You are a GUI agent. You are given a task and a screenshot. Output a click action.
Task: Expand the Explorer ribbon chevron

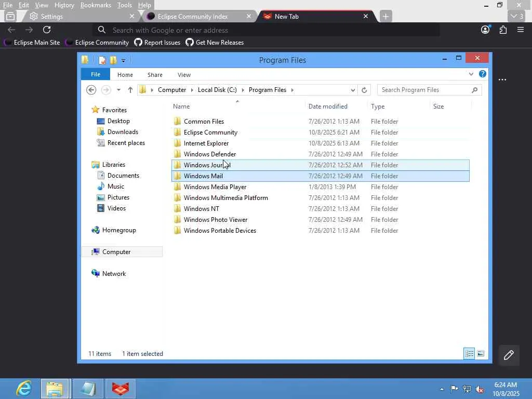(x=471, y=74)
